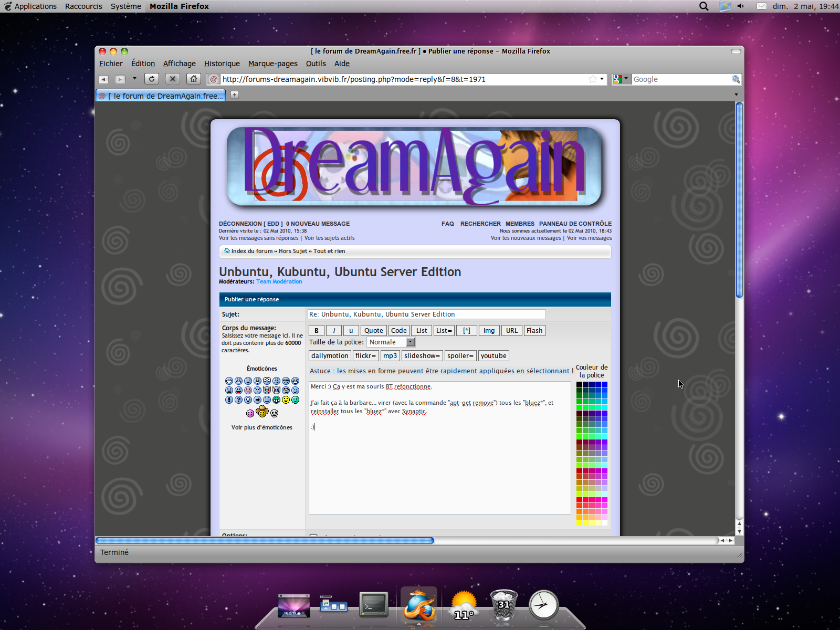Screen dimensions: 840x630
Task: Click the spoiler= button
Action: (460, 356)
